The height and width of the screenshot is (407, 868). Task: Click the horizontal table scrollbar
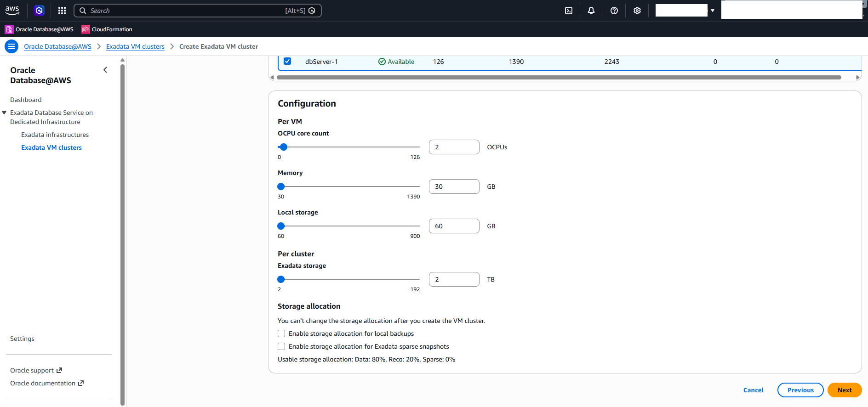pyautogui.click(x=559, y=77)
